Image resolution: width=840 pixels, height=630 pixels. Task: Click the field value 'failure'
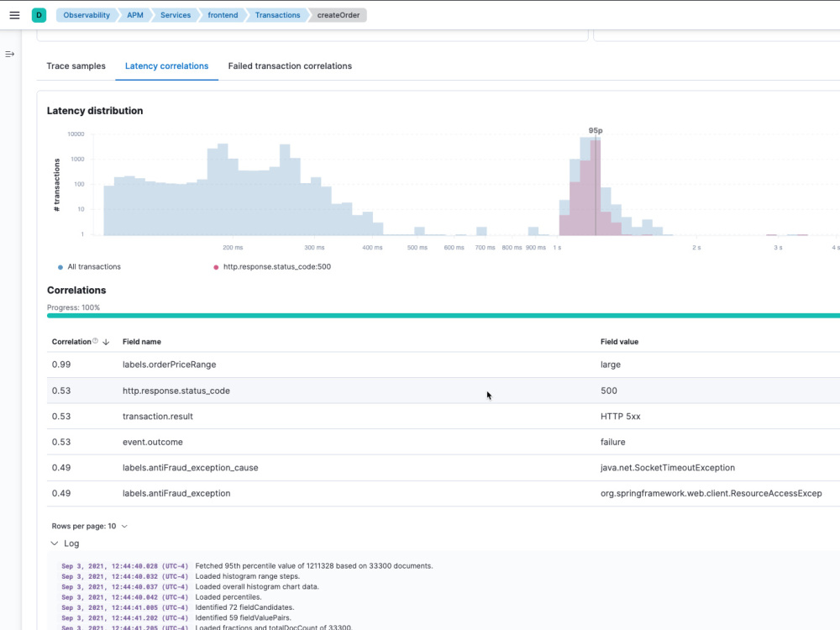point(613,442)
